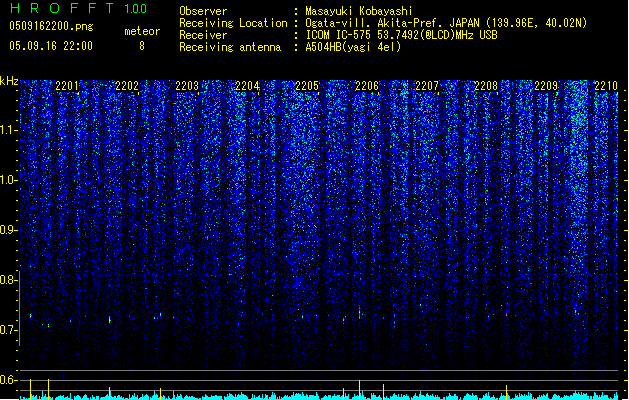Viewport: 629px width, 400px height.
Task: Click the 2203 time marker
Action: point(187,86)
